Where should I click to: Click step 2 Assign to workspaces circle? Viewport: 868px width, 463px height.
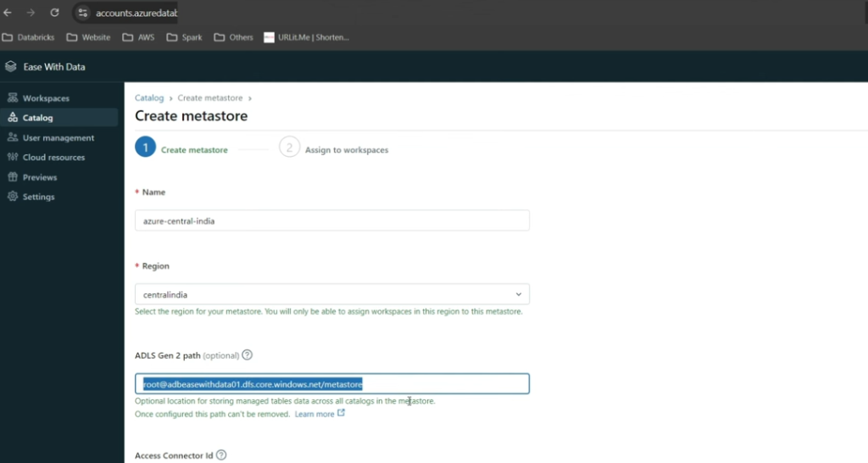click(290, 148)
